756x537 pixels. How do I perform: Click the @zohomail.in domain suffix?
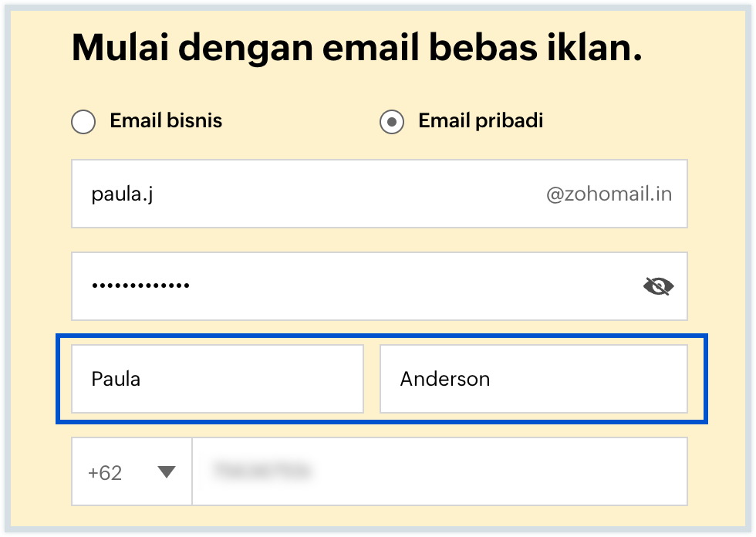point(609,194)
